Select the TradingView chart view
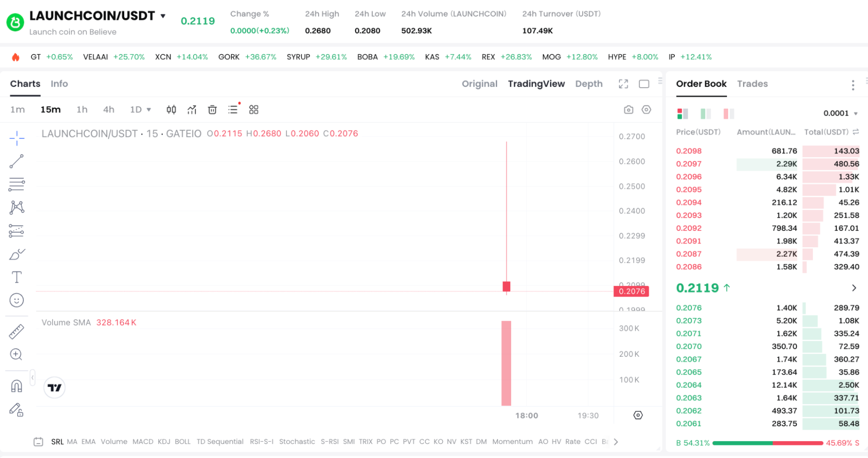The image size is (868, 458). pyautogui.click(x=536, y=84)
